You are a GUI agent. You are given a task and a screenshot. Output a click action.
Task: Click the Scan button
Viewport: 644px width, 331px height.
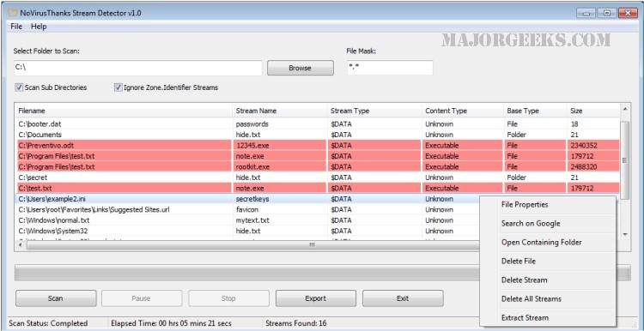[x=56, y=298]
